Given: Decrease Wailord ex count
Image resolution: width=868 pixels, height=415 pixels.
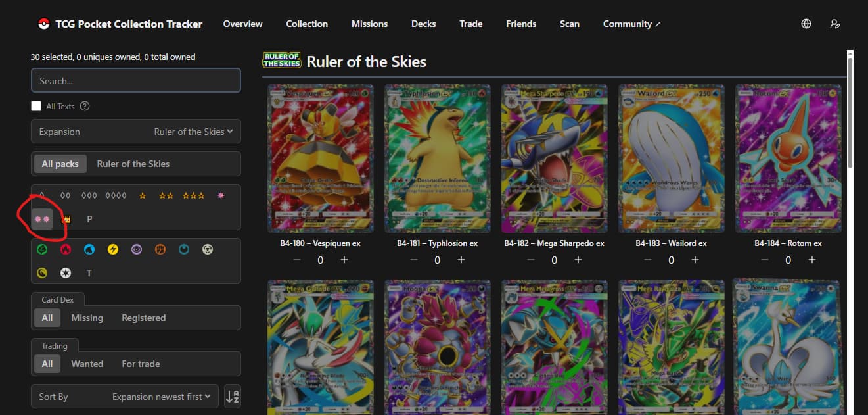Looking at the screenshot, I should pyautogui.click(x=648, y=260).
